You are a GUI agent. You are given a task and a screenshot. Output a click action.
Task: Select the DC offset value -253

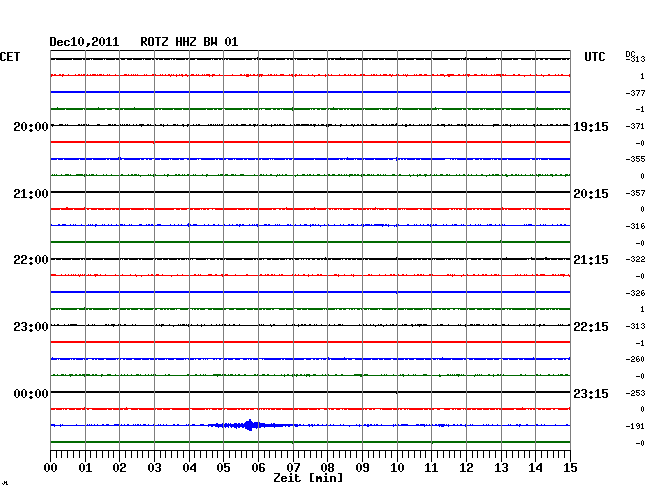pyautogui.click(x=635, y=393)
